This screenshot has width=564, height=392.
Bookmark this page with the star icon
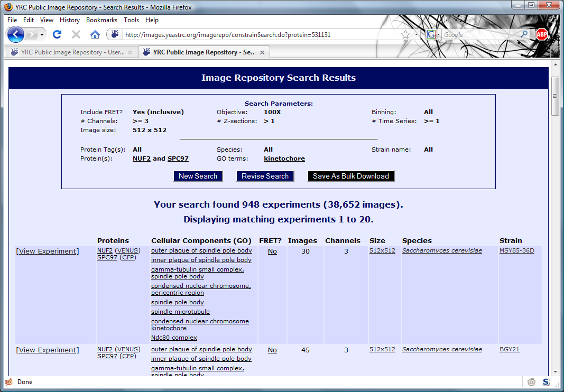coord(405,35)
